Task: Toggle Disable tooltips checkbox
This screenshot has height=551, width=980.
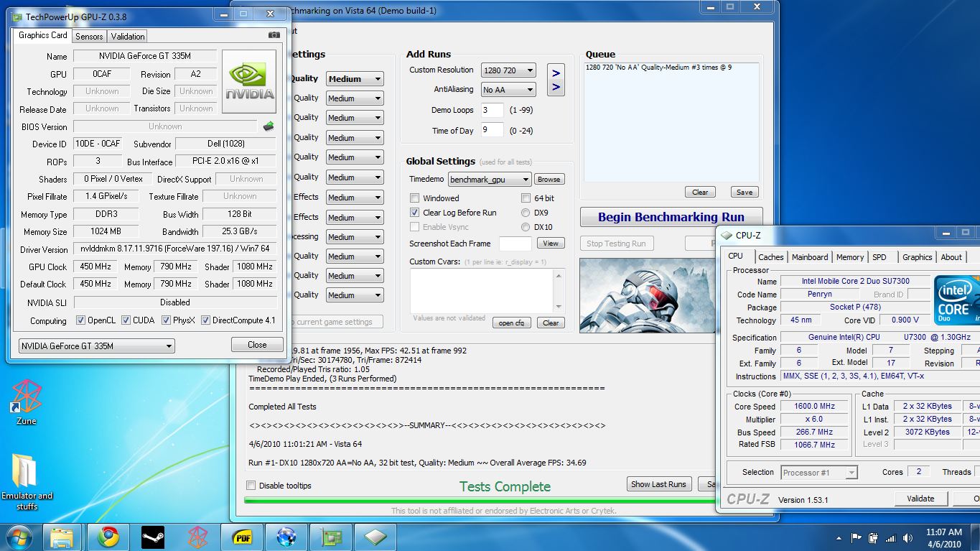Action: (x=251, y=486)
